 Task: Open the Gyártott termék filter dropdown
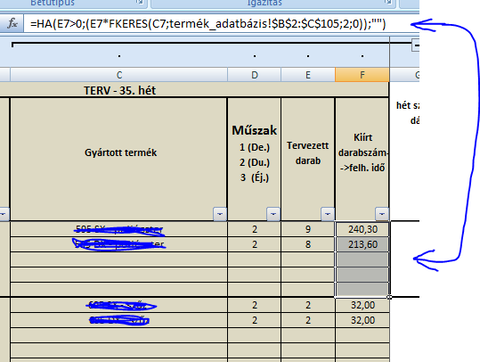pos(220,214)
